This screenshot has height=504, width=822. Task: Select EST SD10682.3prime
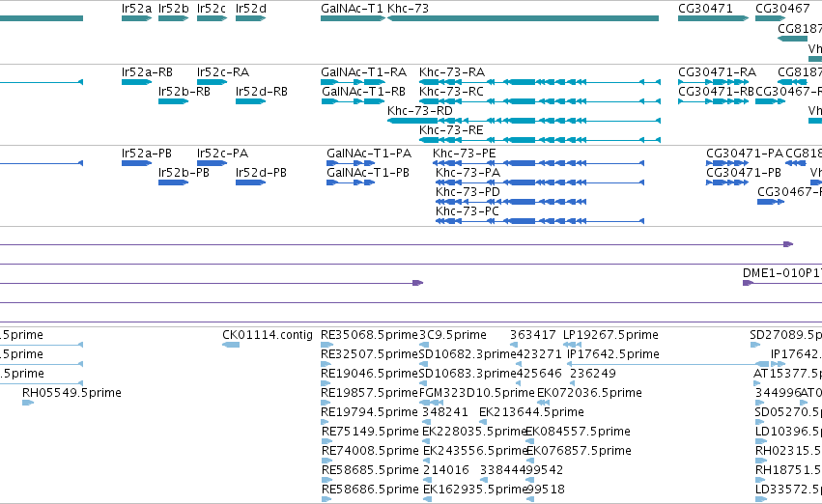pyautogui.click(x=424, y=364)
